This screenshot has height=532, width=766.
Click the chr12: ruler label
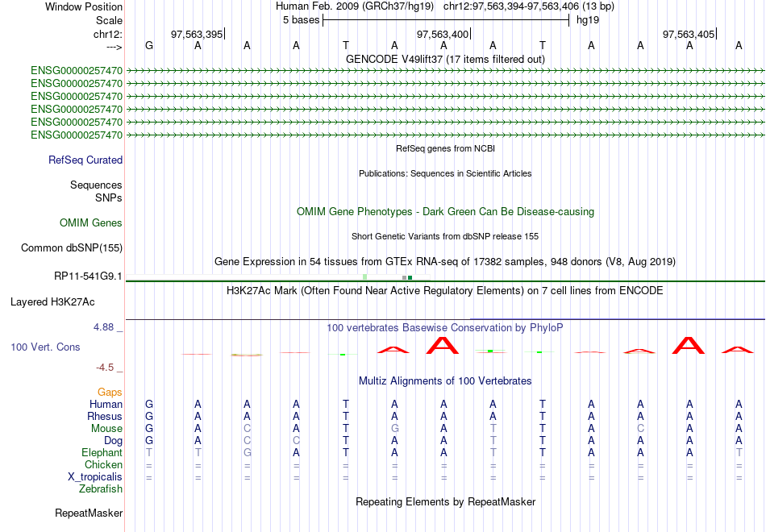tap(107, 34)
